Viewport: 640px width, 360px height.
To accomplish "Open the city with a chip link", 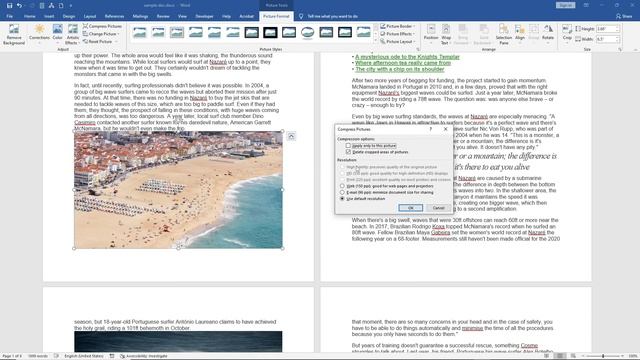I will point(400,69).
